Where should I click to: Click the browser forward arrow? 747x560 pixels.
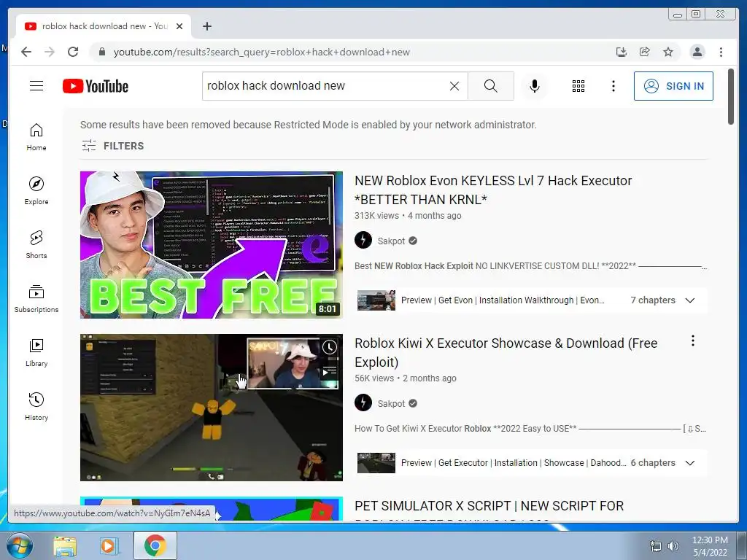50,52
